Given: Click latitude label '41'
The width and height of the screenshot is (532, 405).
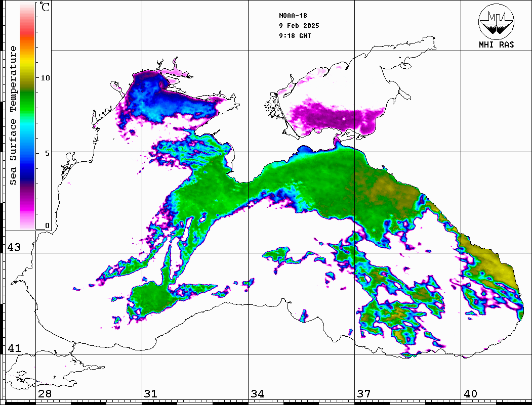Looking at the screenshot, I should 14,348.
